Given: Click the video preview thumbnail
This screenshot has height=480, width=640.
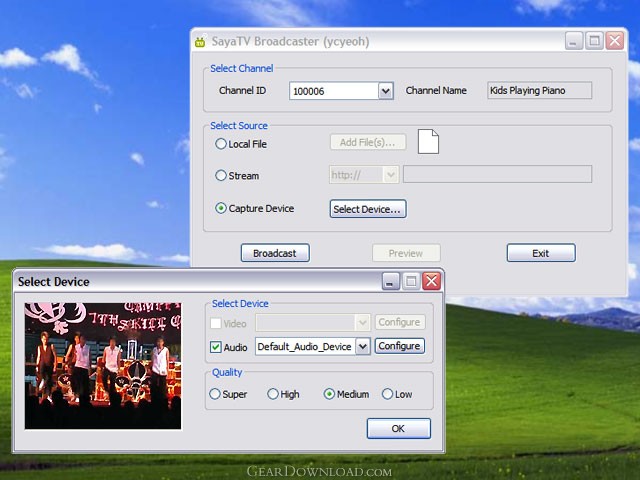Looking at the screenshot, I should [x=103, y=366].
